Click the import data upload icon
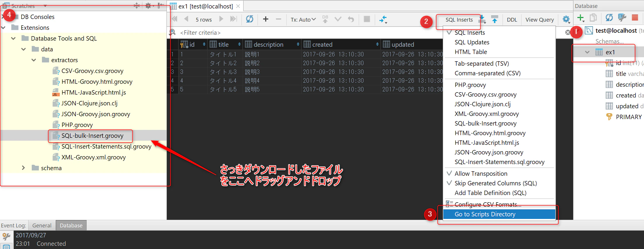 (x=495, y=19)
